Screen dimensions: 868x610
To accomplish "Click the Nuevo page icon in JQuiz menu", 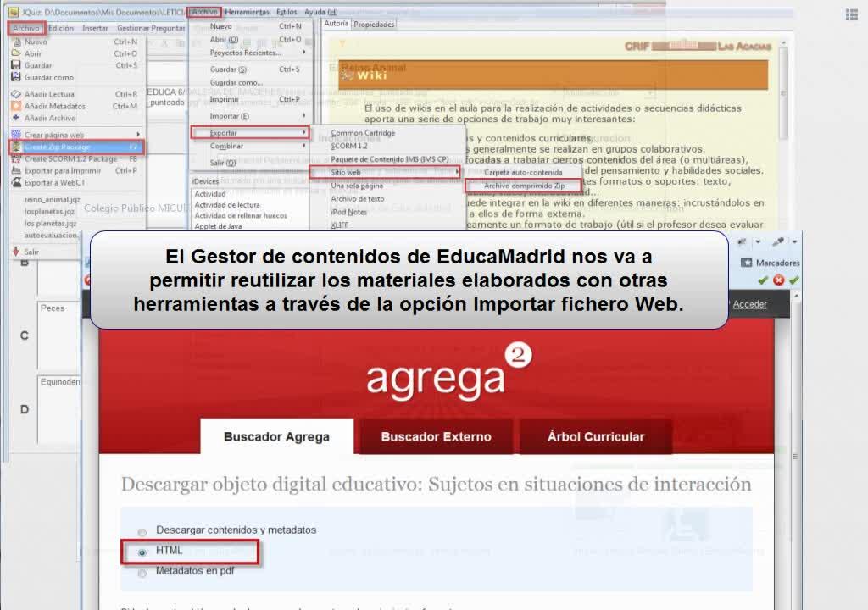I will pos(17,42).
